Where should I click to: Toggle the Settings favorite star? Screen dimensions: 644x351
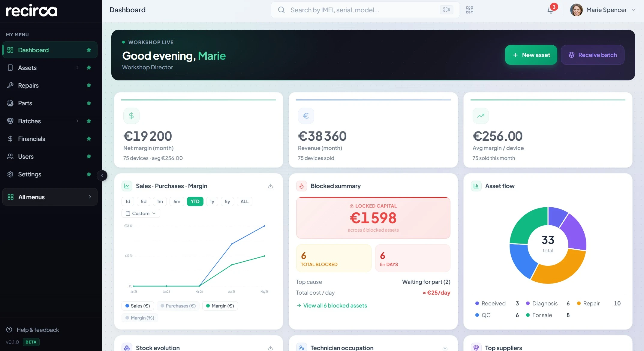[x=89, y=174]
